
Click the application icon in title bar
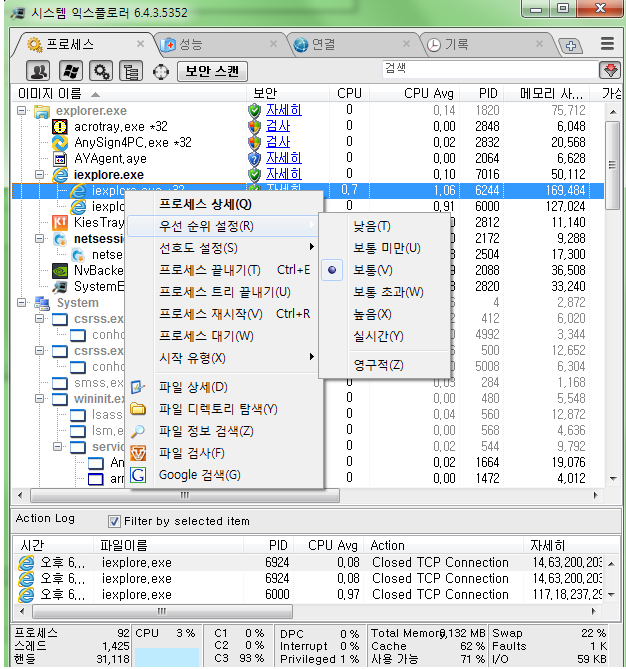18,13
